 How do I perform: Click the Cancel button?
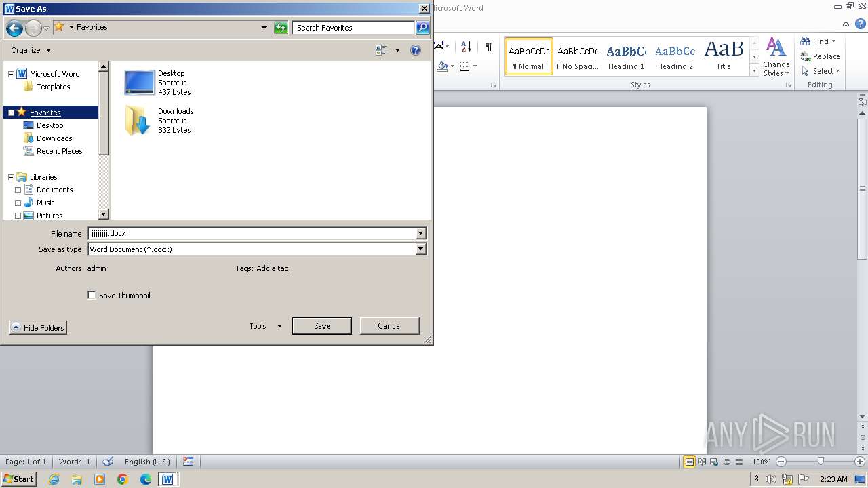(x=390, y=326)
